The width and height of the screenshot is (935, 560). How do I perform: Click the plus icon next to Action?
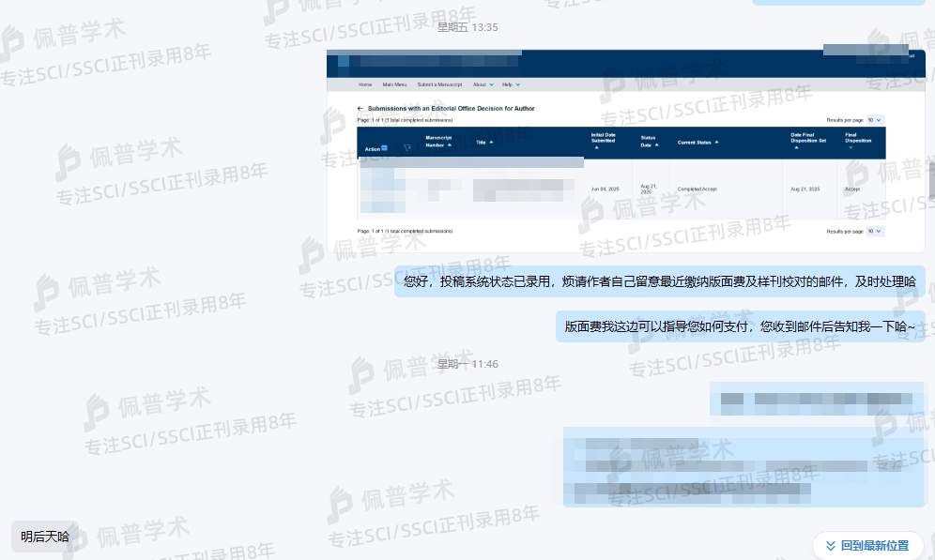click(384, 148)
